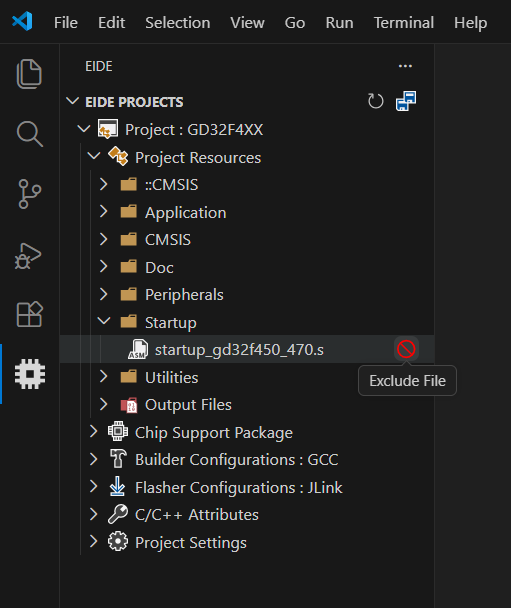
Task: Click the ASM file icon of startup file
Action: tap(138, 349)
